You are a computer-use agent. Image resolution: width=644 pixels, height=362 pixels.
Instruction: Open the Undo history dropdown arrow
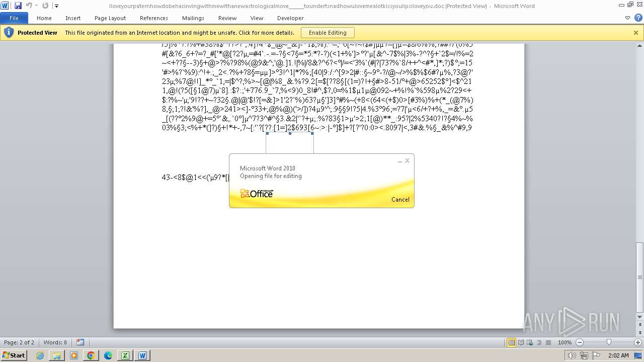36,6
